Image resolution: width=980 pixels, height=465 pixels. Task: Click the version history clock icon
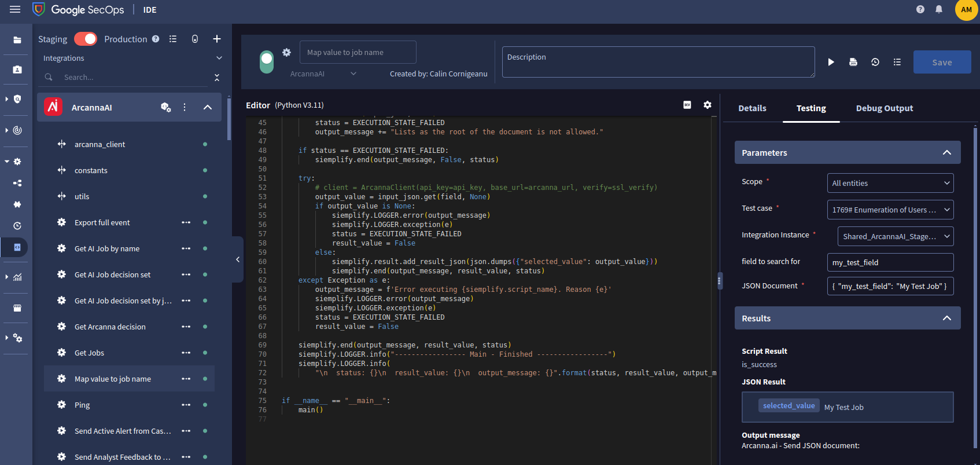pos(875,62)
